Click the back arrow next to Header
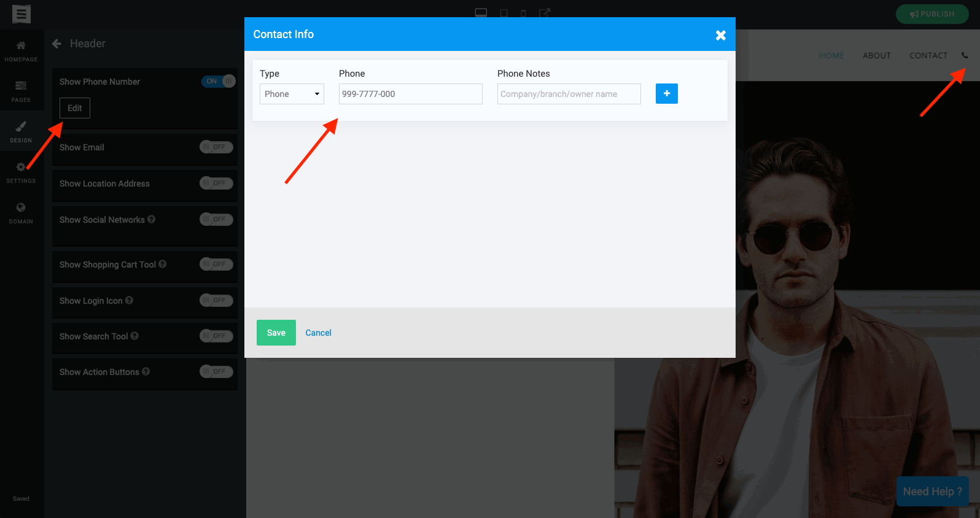Screen dimensions: 980x518 (56, 44)
